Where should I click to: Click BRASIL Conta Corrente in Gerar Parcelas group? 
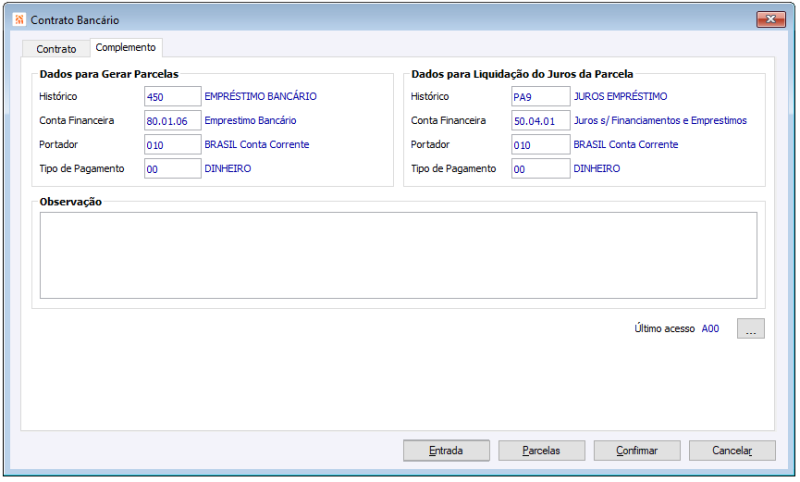[x=257, y=145]
